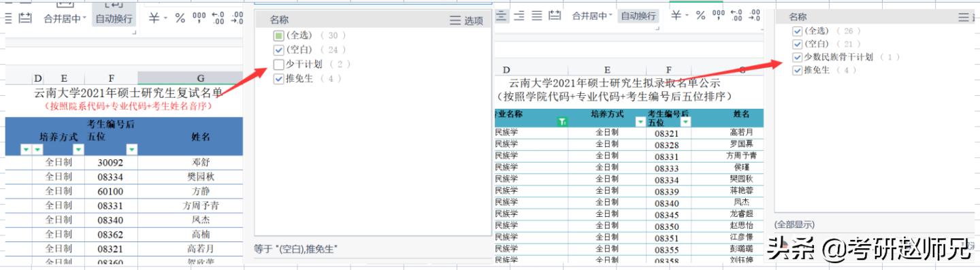The image size is (980, 270).
Task: Click percent style icon in left spreadsheet
Action: 180,18
